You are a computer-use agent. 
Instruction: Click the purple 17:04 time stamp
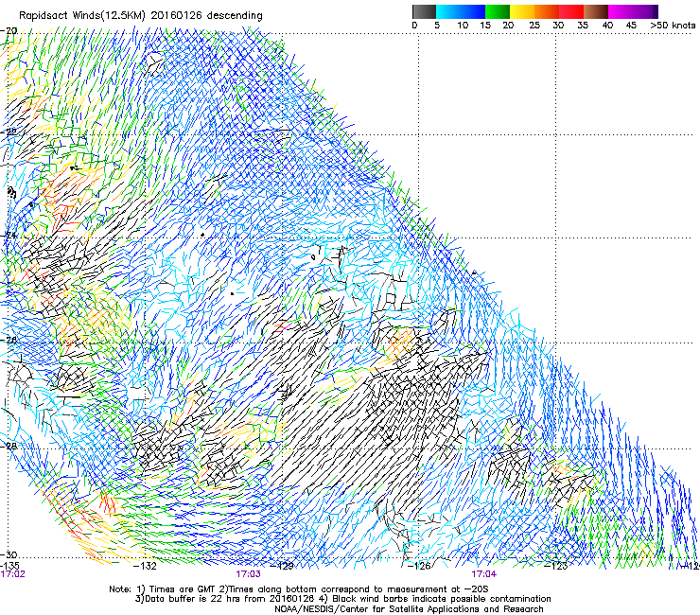click(484, 574)
